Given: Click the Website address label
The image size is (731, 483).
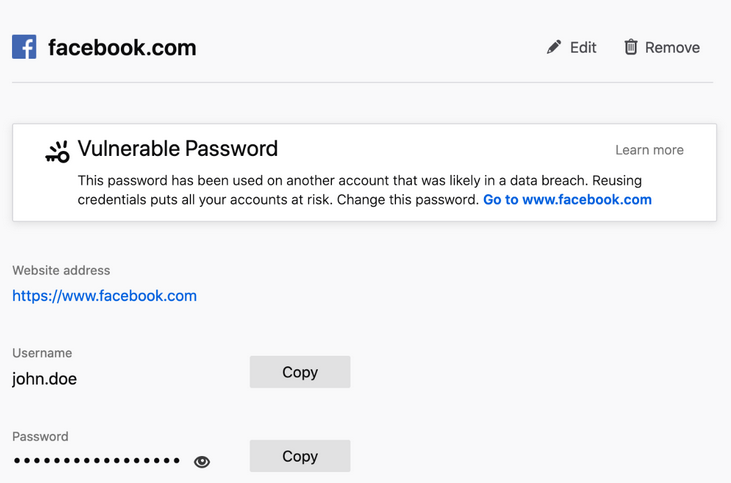Looking at the screenshot, I should [61, 270].
